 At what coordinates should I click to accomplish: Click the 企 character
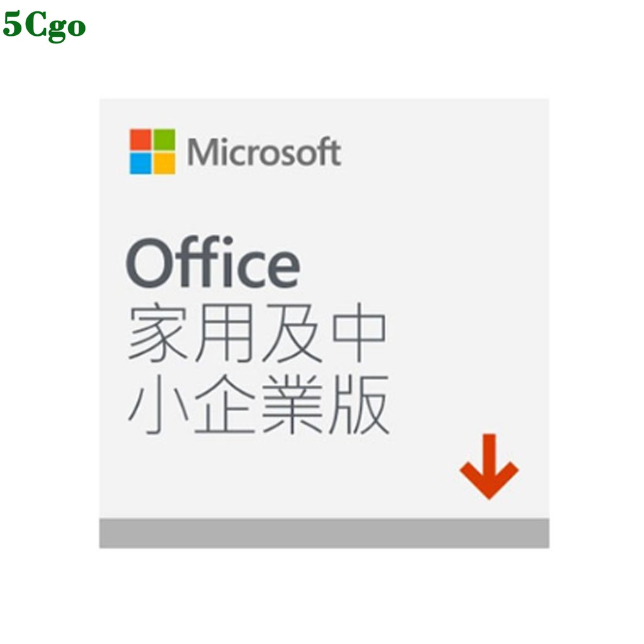[225, 404]
